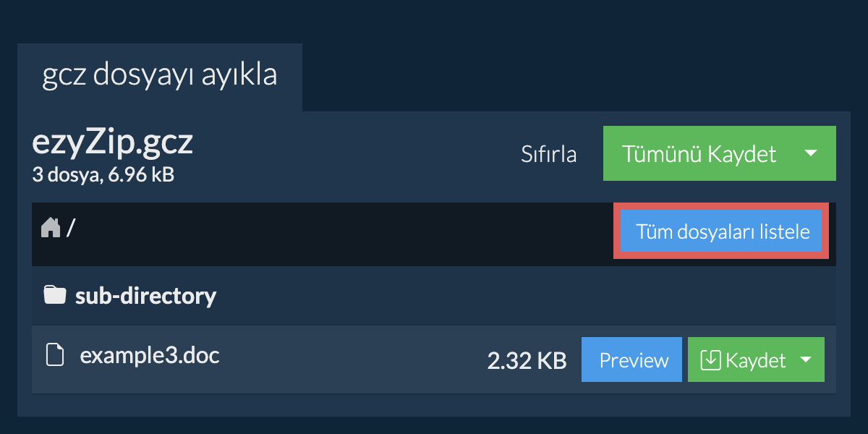Click the empty space in the sub-directory row
The height and width of the screenshot is (434, 868).
coord(521,296)
